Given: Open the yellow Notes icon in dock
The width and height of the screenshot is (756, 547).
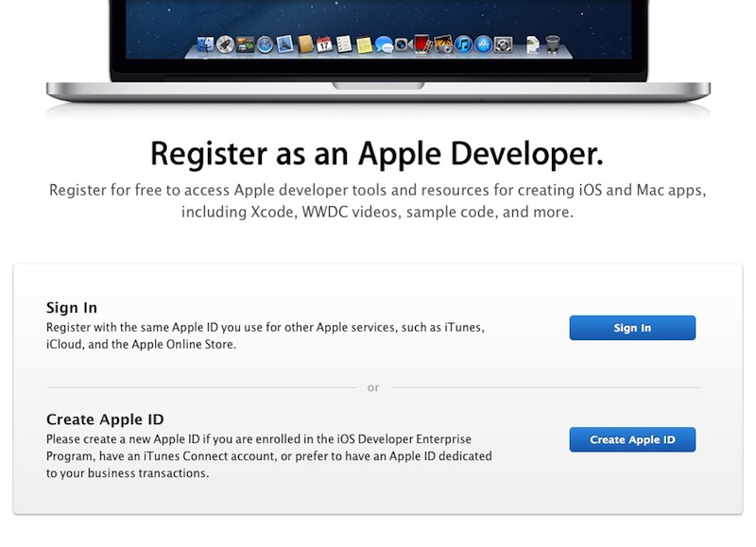Looking at the screenshot, I should coord(364,43).
